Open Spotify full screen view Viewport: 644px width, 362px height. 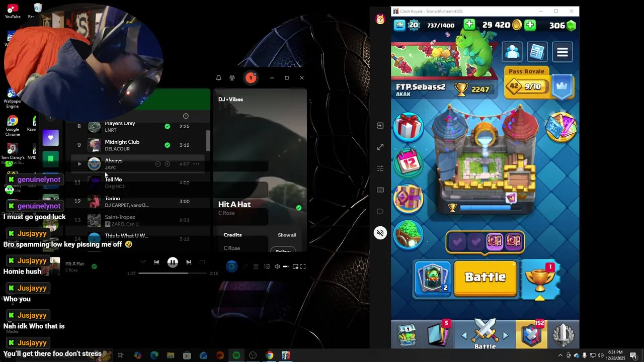click(x=303, y=266)
